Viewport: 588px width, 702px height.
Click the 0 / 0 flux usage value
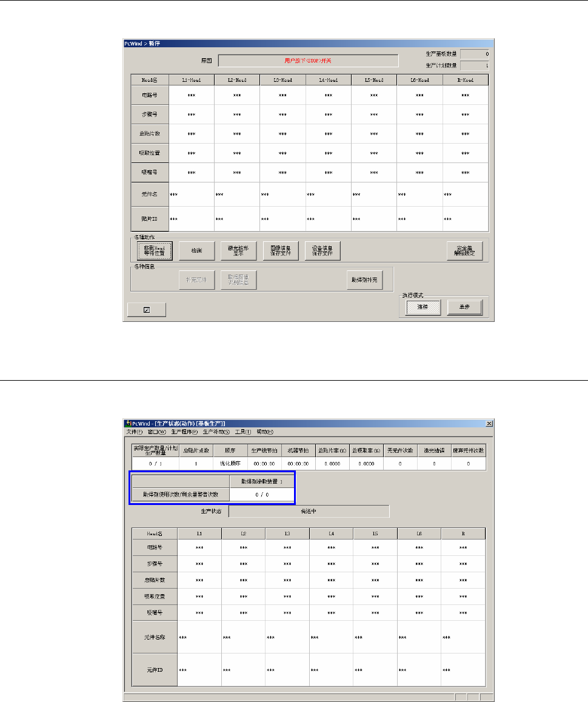(x=262, y=495)
